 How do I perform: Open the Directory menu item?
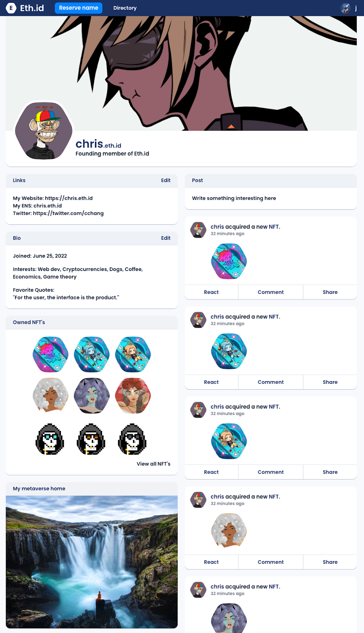(125, 8)
